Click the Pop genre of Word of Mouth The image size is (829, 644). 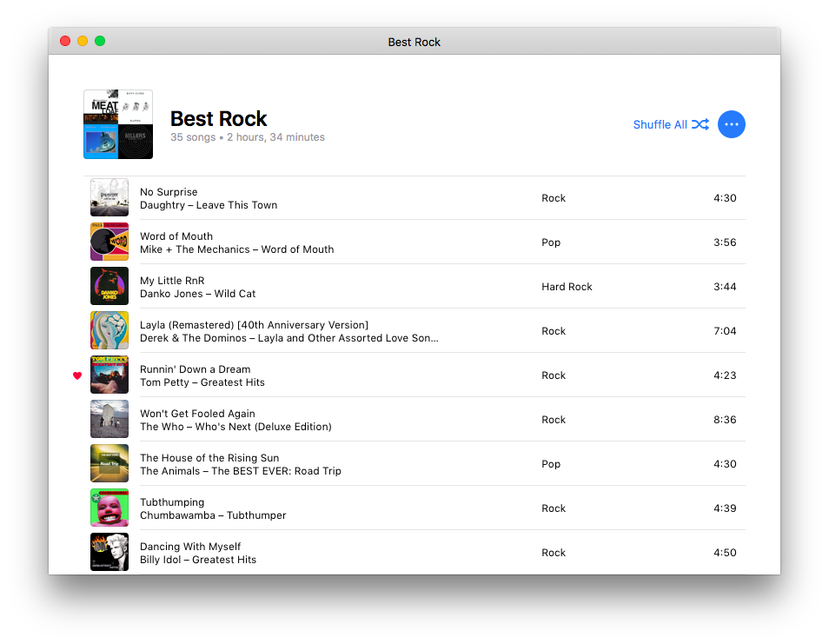click(551, 242)
